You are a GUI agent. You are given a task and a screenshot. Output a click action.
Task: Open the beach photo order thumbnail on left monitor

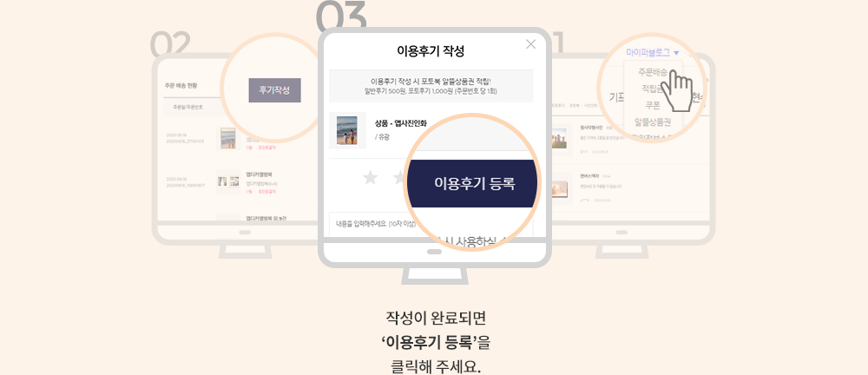(x=228, y=139)
